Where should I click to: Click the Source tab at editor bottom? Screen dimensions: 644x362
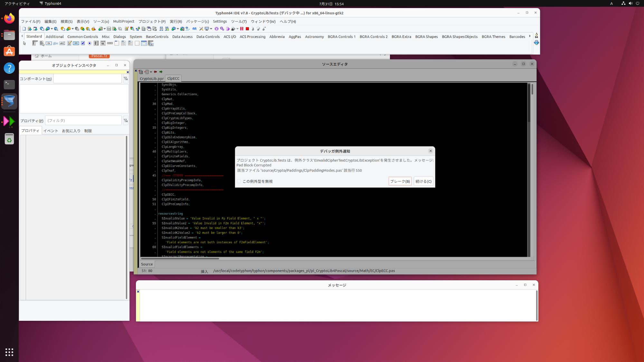[147, 264]
